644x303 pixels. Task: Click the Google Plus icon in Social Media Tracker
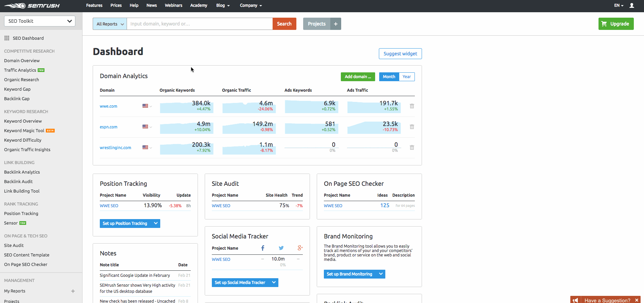point(300,248)
